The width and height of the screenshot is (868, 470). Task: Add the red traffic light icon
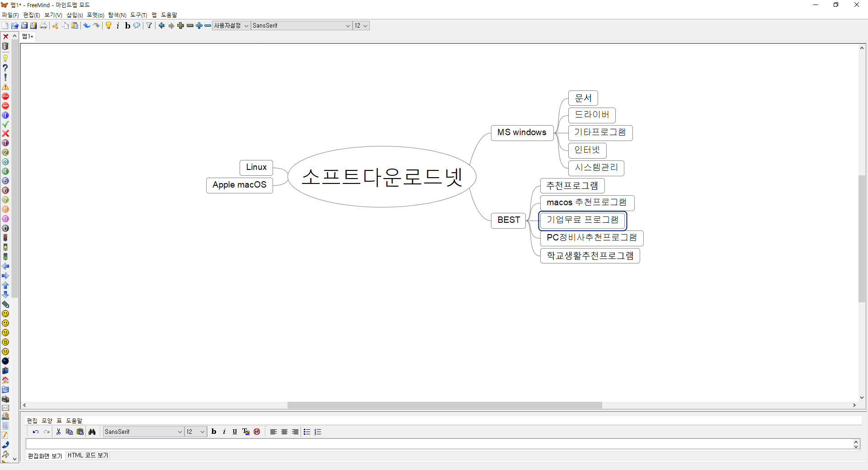(x=5, y=238)
